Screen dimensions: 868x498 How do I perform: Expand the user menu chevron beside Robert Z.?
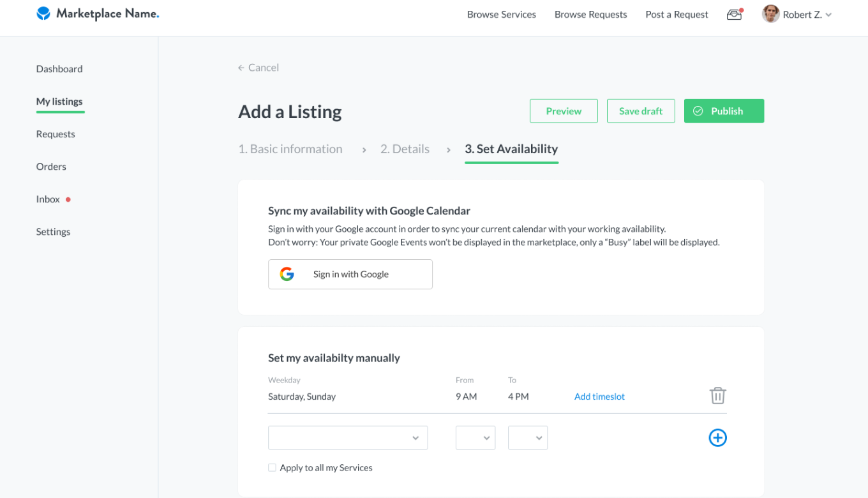coord(828,15)
